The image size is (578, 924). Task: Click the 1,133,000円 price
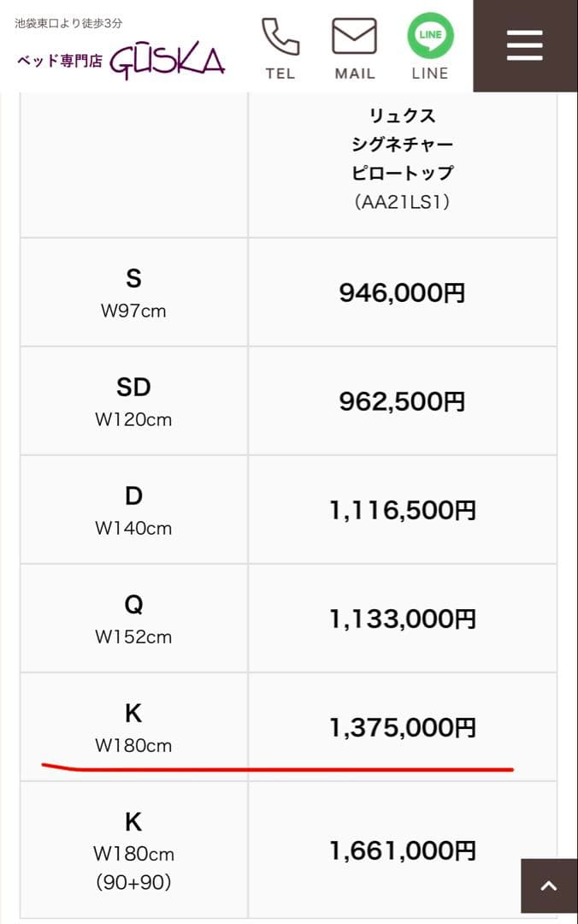click(402, 619)
